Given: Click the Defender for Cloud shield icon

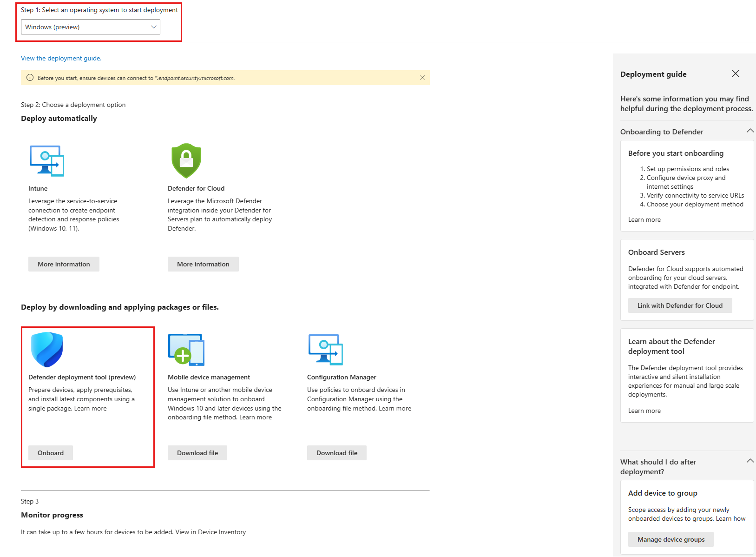Looking at the screenshot, I should pos(186,161).
